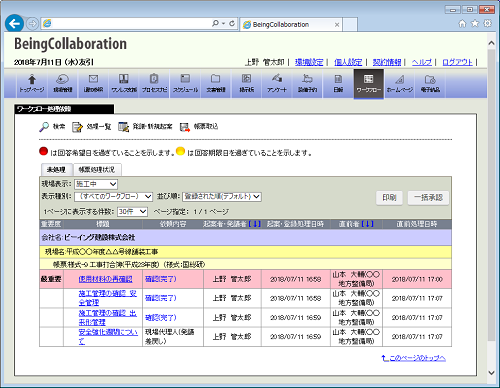Click the page scrollbar down arrow
500x388 pixels.
point(491,373)
